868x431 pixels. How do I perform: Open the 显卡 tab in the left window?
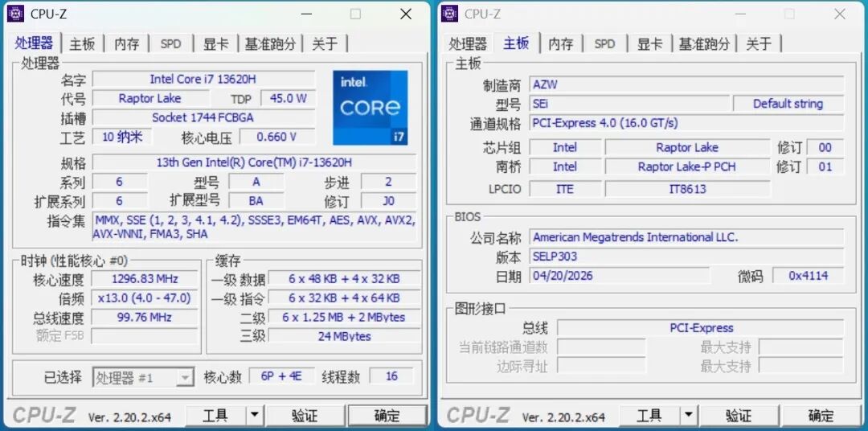(216, 43)
